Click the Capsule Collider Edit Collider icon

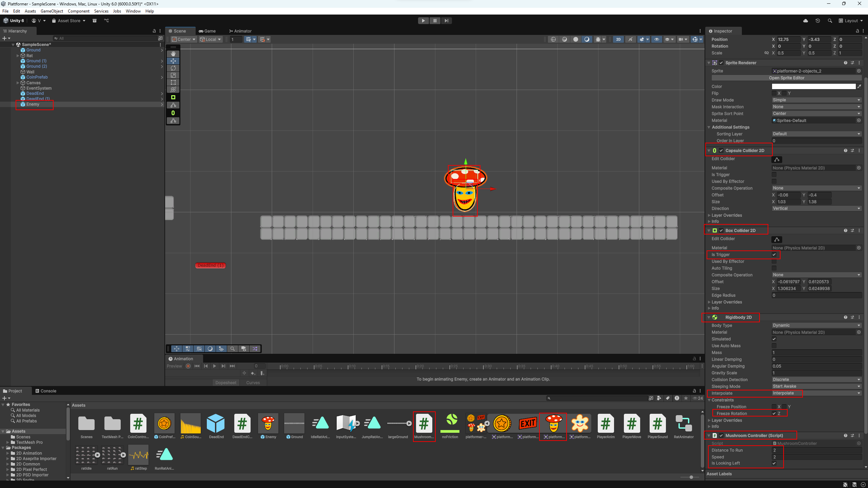[x=776, y=159]
